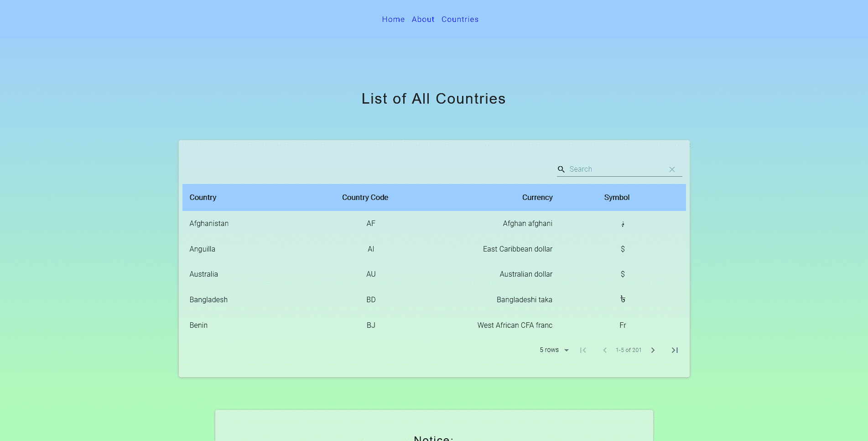Image resolution: width=868 pixels, height=441 pixels.
Task: Click the Anguilla country cell
Action: click(202, 249)
